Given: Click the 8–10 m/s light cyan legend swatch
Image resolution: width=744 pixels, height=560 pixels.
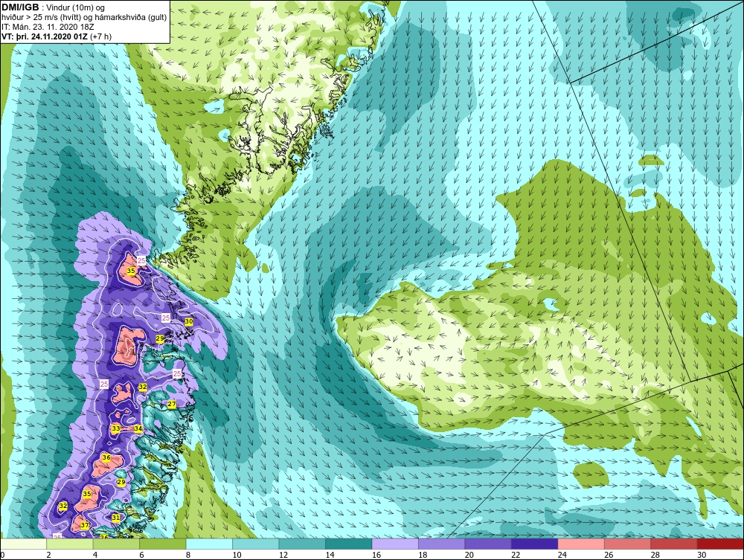Looking at the screenshot, I should (x=209, y=544).
